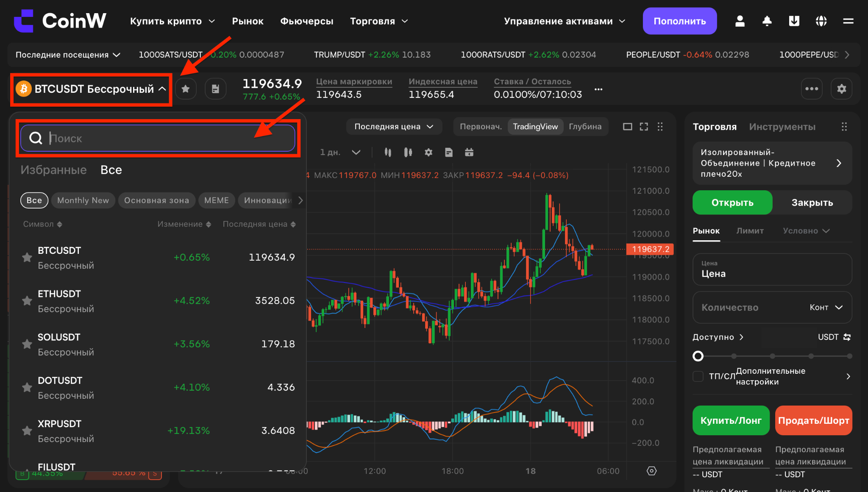Open trading settings gear icon
Image resolution: width=868 pixels, height=492 pixels.
841,89
